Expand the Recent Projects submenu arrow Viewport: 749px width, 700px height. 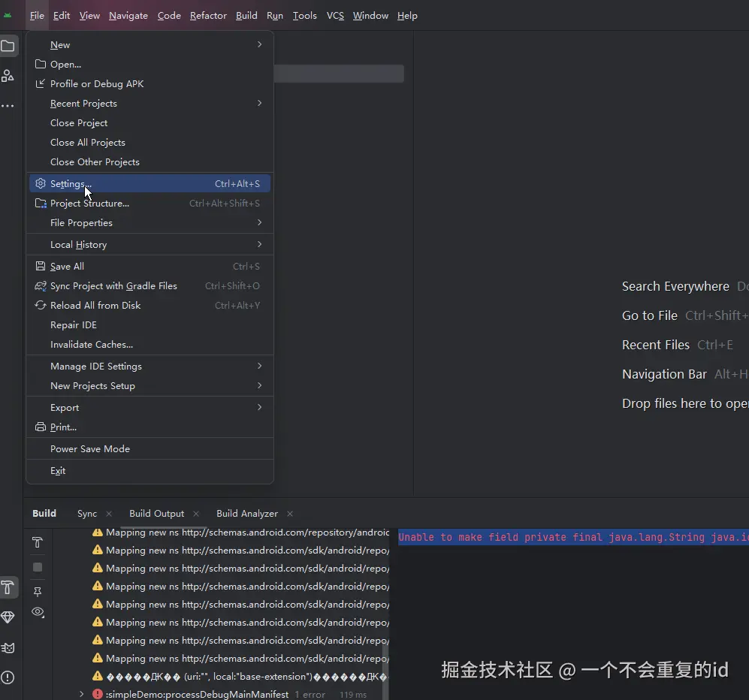point(259,103)
